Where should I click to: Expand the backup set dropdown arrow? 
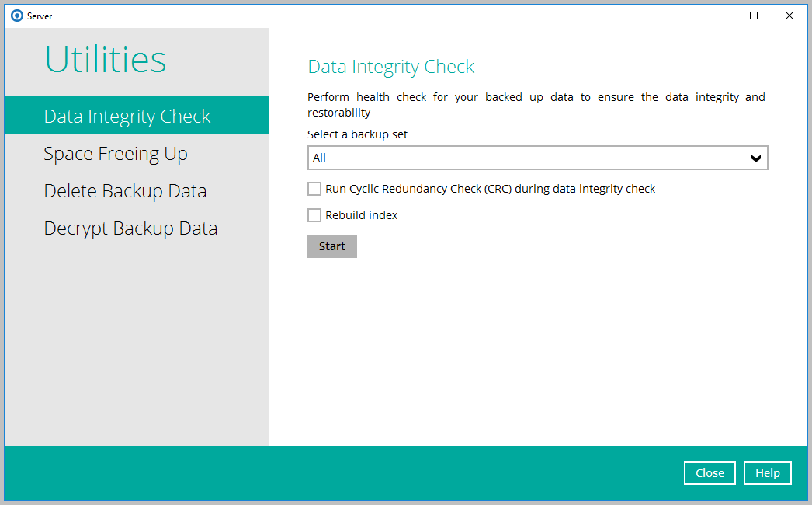[x=755, y=158]
